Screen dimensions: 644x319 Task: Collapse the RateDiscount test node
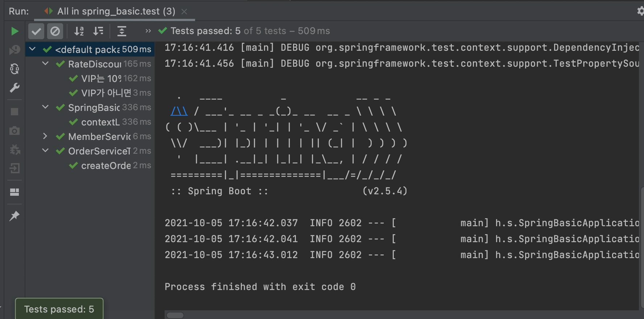pos(45,64)
